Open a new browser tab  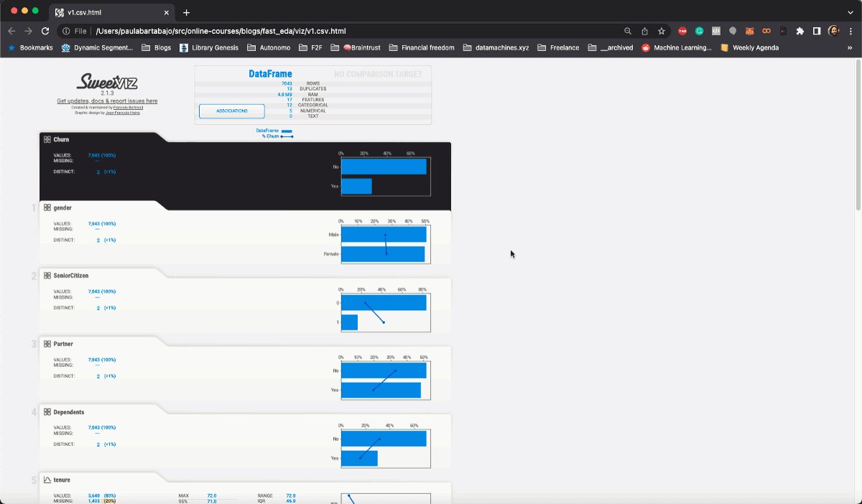pos(186,12)
